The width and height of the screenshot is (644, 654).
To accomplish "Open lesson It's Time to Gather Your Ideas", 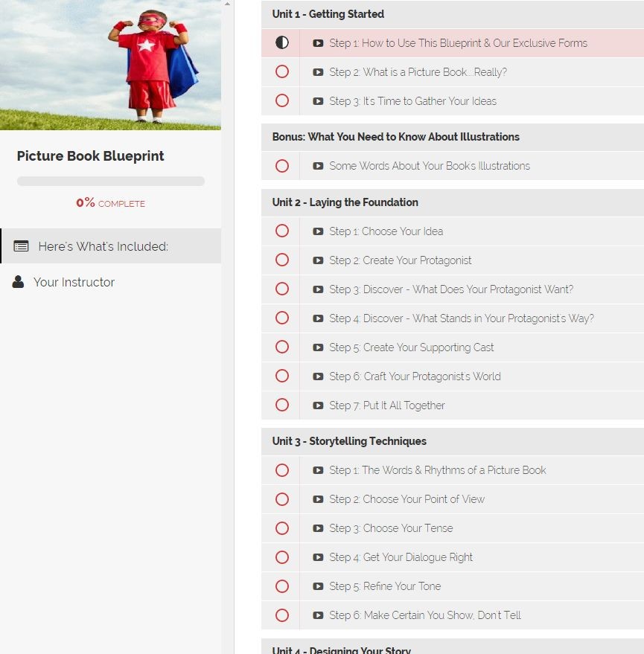I will [x=471, y=101].
